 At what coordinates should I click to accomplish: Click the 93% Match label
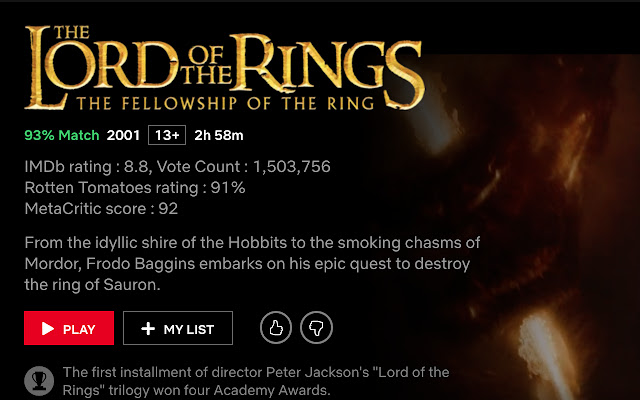[x=62, y=135]
